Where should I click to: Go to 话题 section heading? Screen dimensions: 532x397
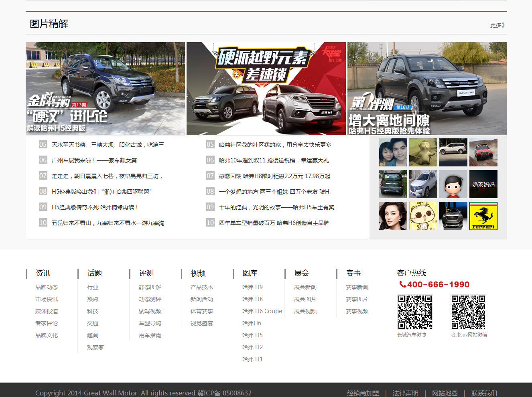click(95, 273)
